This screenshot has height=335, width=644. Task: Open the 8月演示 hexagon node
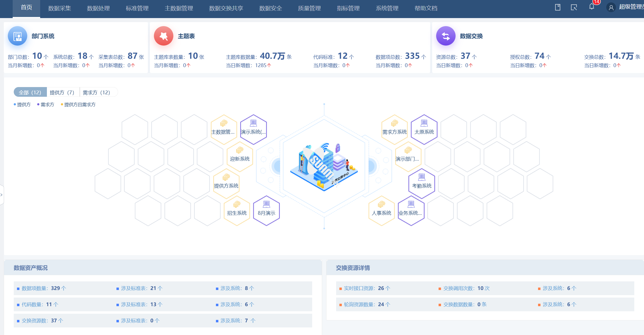tap(266, 210)
